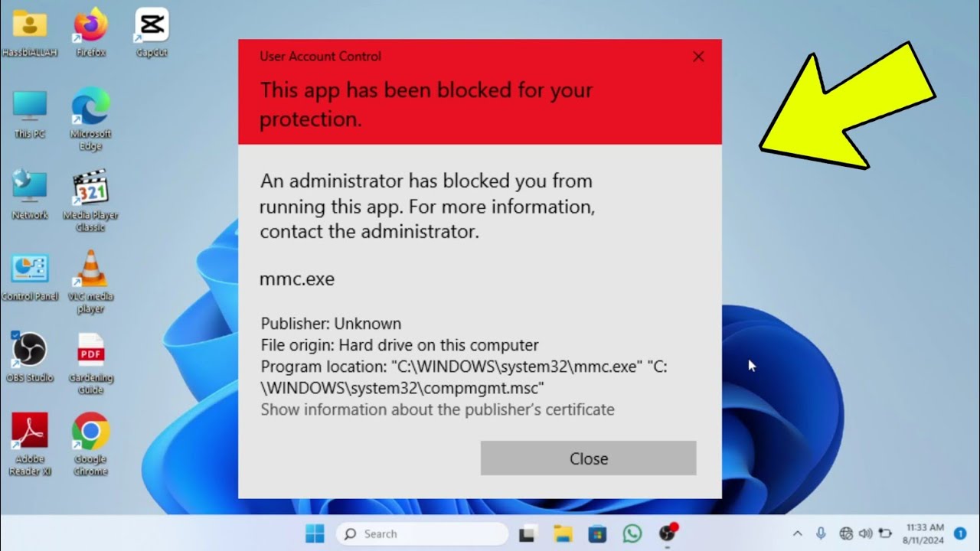This screenshot has width=980, height=551.
Task: Open Task View from the taskbar
Action: (x=527, y=534)
